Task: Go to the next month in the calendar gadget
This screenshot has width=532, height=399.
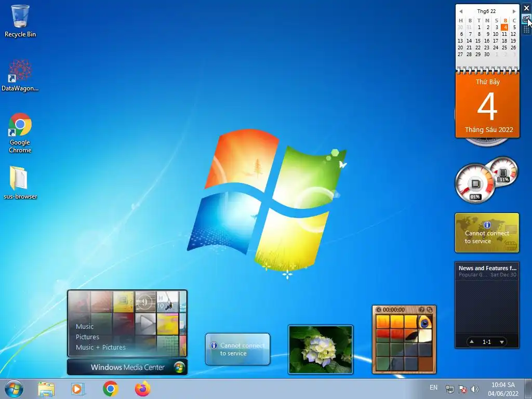Action: pyautogui.click(x=514, y=11)
